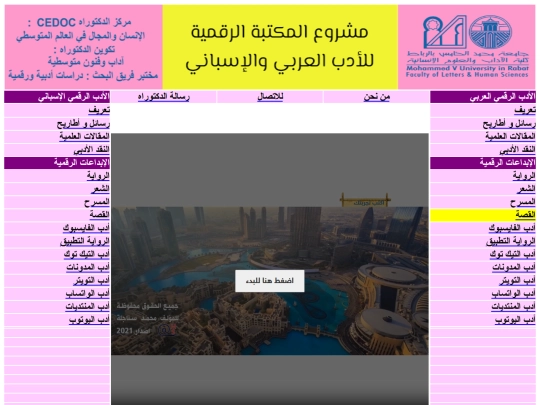Open أدب التيك توك in the Arabic column
Screen dimensions: 540x405
pos(513,254)
